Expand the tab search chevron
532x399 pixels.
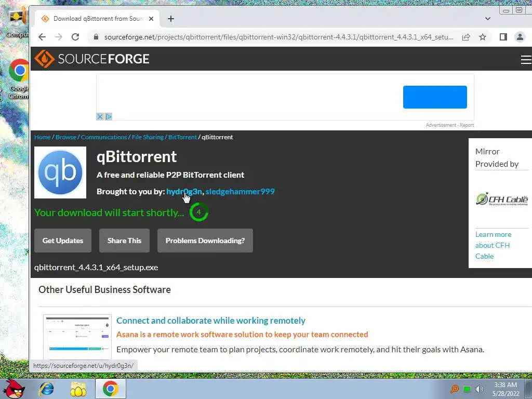coord(487,19)
